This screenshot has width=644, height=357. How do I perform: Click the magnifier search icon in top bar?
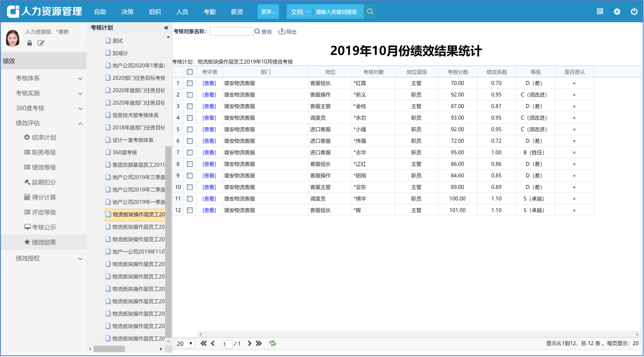pyautogui.click(x=370, y=12)
